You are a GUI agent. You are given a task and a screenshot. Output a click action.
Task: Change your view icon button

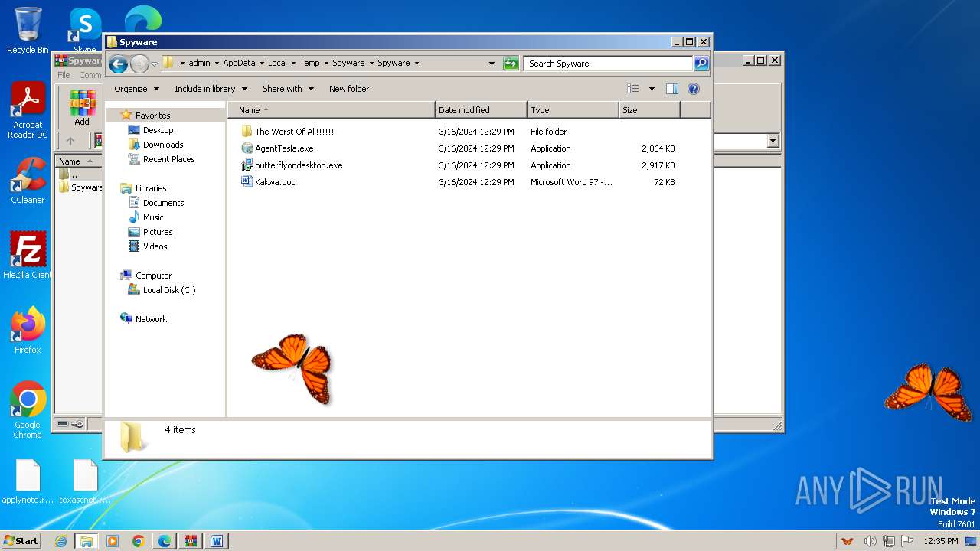[x=633, y=89]
